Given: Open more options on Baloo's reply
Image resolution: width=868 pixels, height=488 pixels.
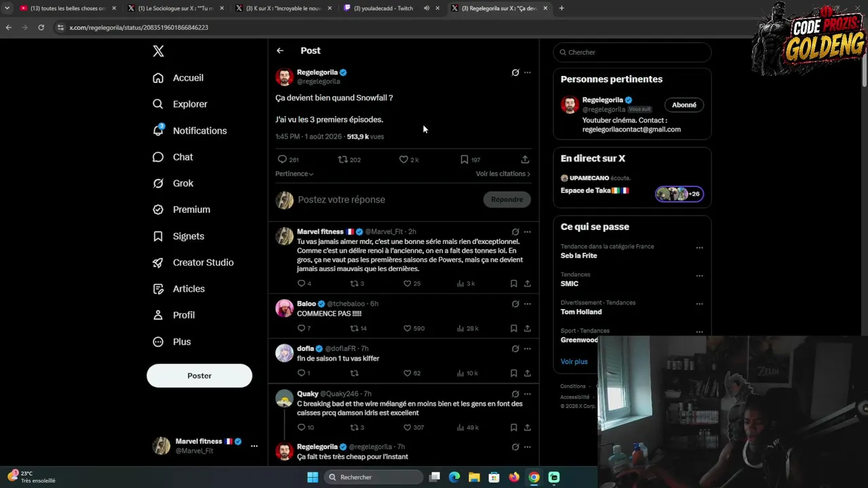Looking at the screenshot, I should coord(528,304).
